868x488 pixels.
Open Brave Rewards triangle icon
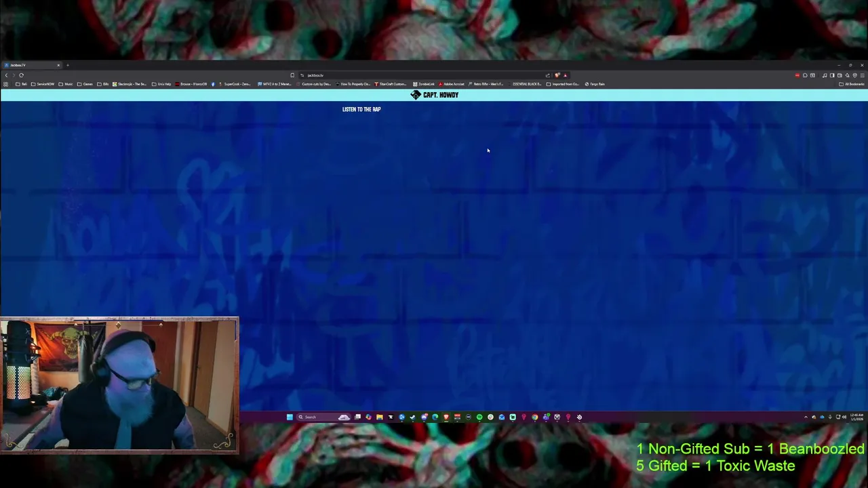[565, 75]
